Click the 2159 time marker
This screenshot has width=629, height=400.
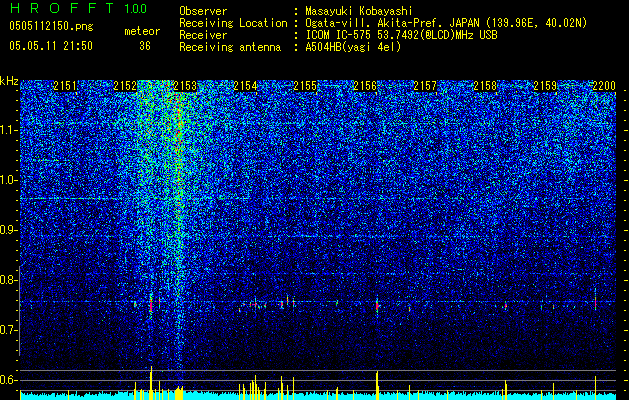545,86
